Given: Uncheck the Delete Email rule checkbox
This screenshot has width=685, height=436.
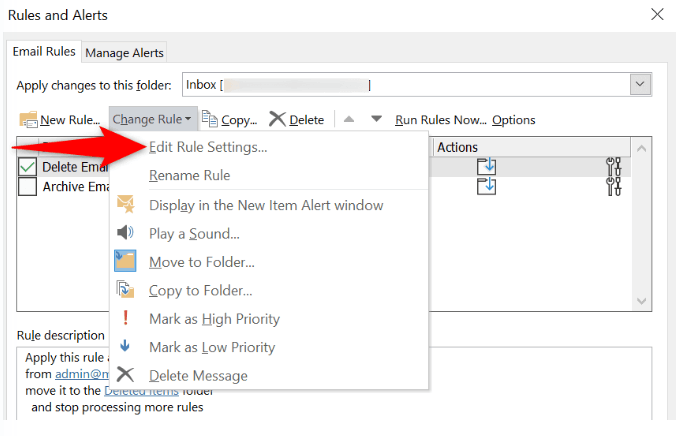Looking at the screenshot, I should pos(27,166).
